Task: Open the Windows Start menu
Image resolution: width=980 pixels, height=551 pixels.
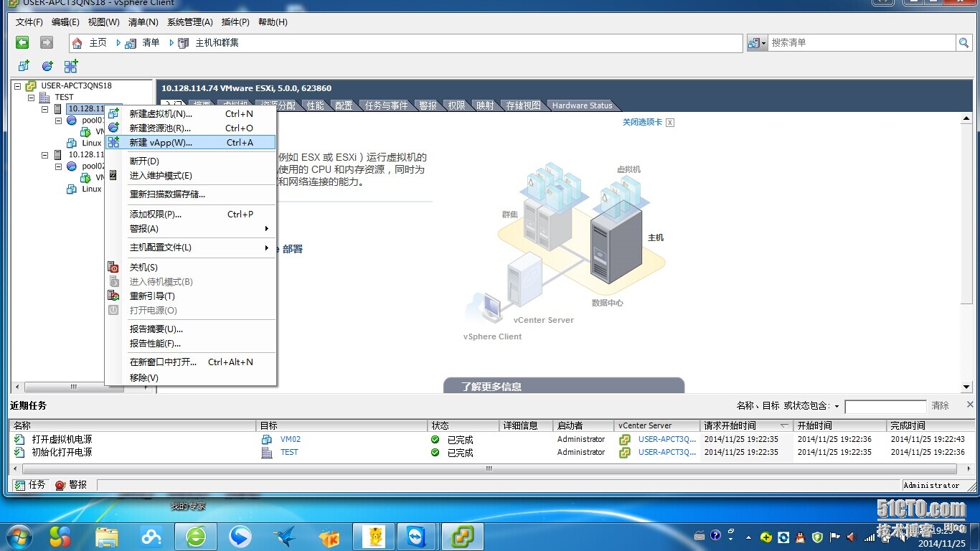Action: (x=18, y=536)
